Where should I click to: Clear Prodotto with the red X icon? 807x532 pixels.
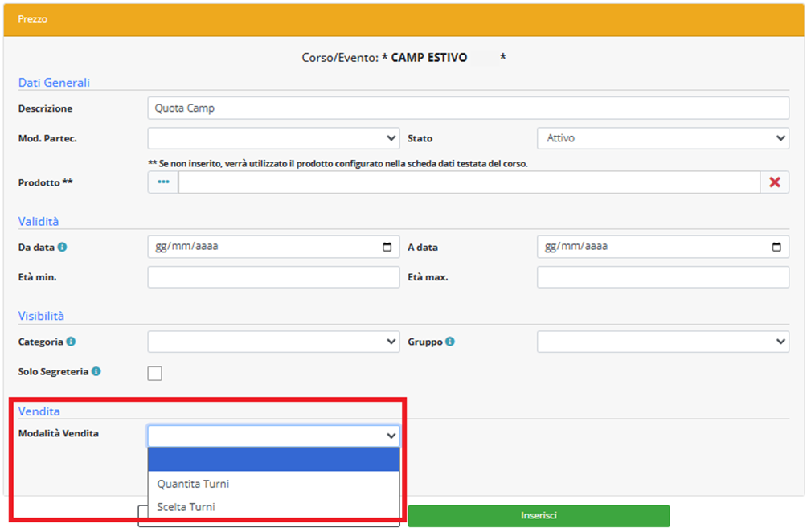774,182
